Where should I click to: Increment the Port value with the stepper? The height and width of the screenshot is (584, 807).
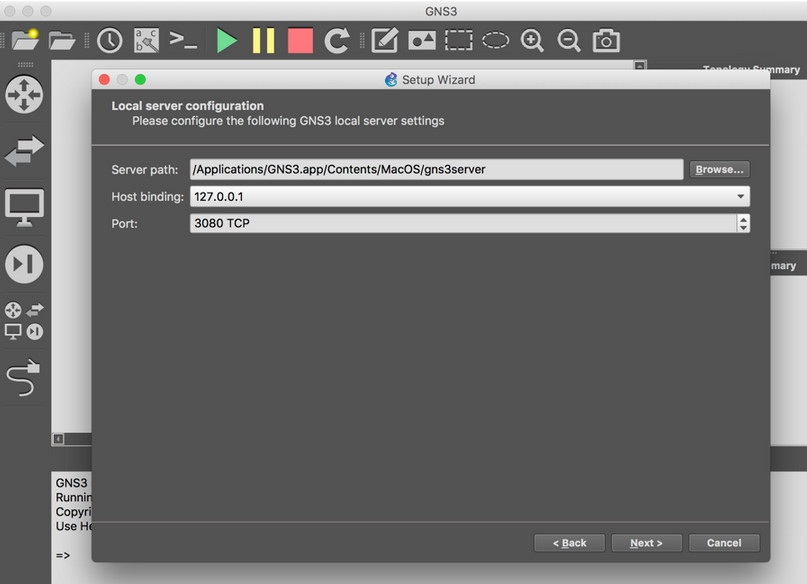click(744, 219)
